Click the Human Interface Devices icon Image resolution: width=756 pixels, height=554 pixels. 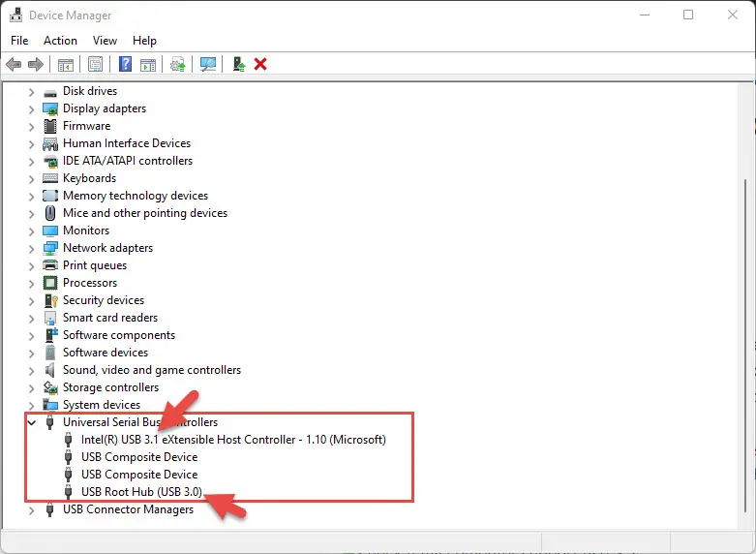[x=50, y=143]
